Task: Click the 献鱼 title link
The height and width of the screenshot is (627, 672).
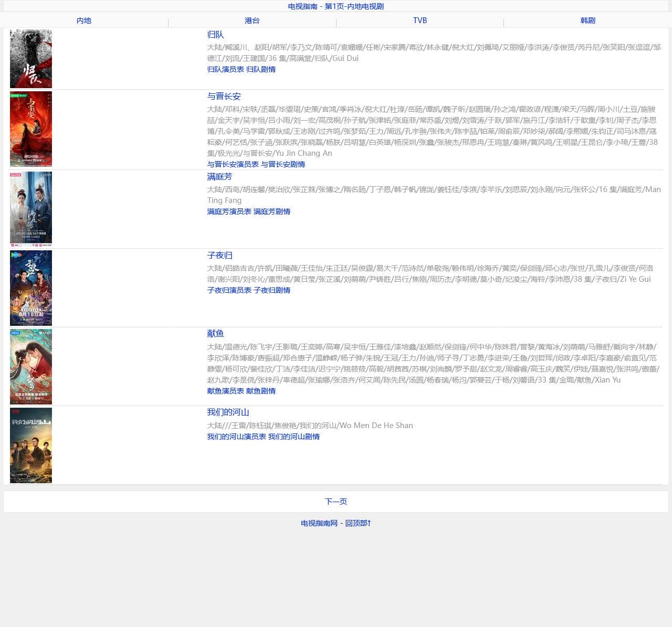Action: coord(215,334)
